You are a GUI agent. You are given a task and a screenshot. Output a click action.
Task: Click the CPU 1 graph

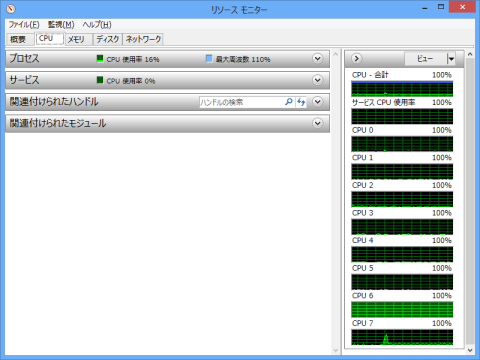click(402, 172)
